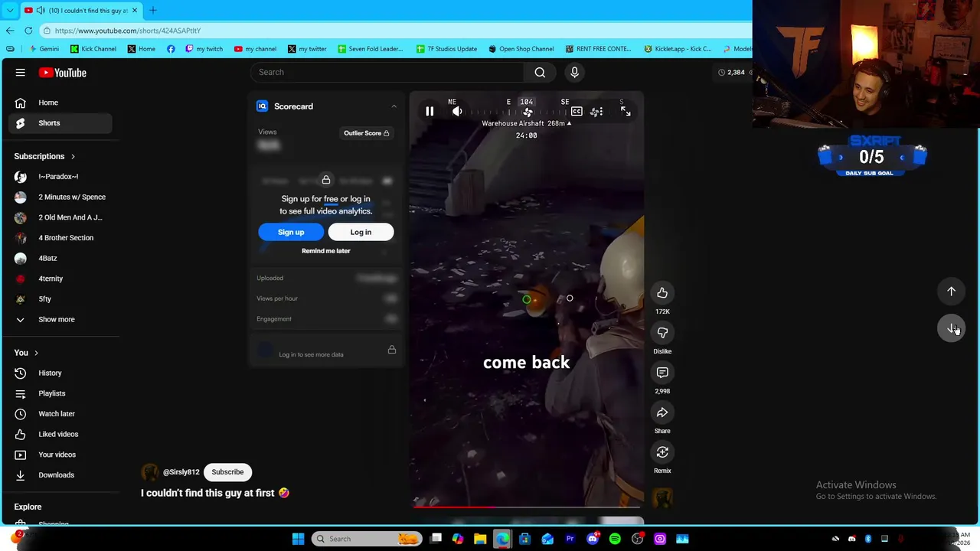Click the search magnifier button
Screen dimensions: 980x551
point(540,72)
